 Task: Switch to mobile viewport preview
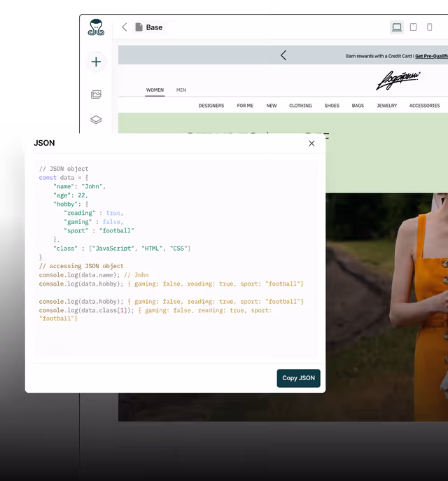(x=430, y=27)
